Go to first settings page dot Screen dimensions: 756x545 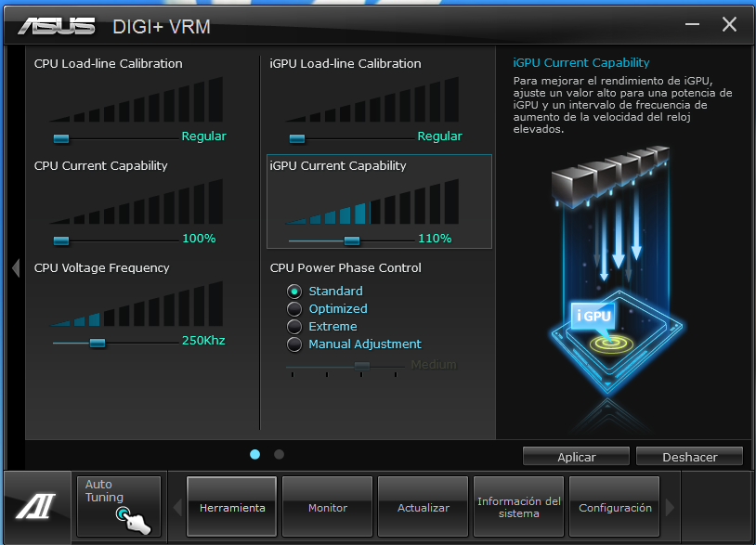point(255,454)
